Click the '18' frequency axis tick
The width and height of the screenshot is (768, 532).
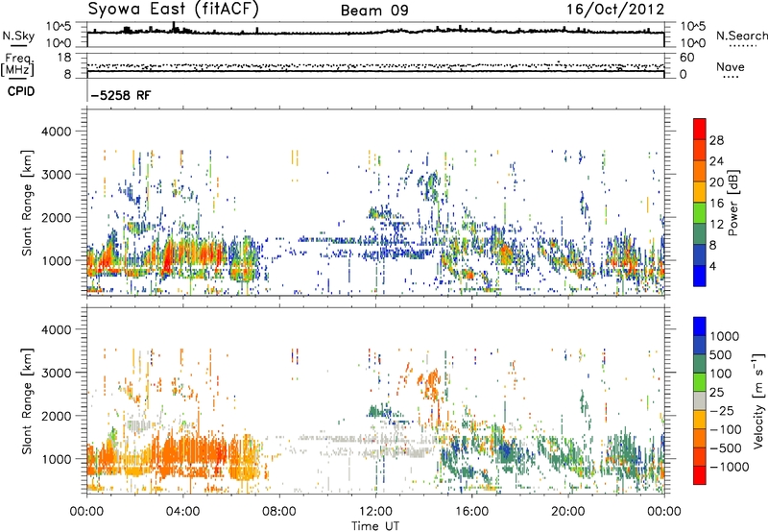click(x=64, y=58)
